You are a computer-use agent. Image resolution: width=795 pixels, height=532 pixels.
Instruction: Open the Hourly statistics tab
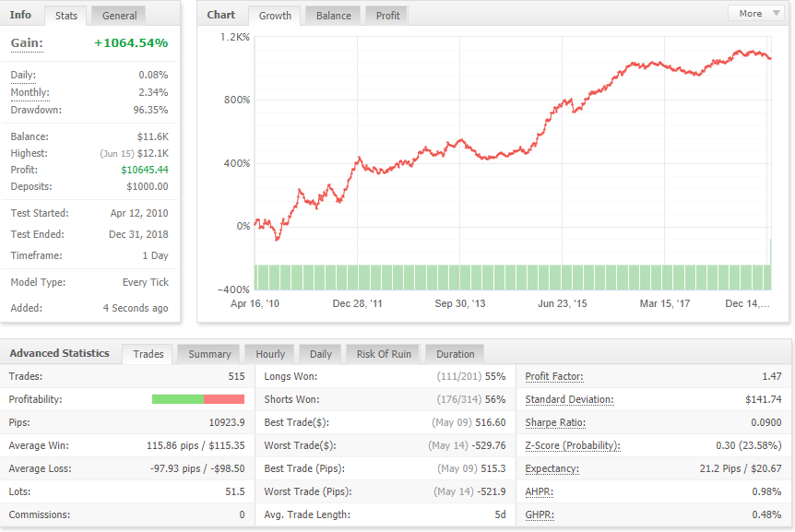270,354
